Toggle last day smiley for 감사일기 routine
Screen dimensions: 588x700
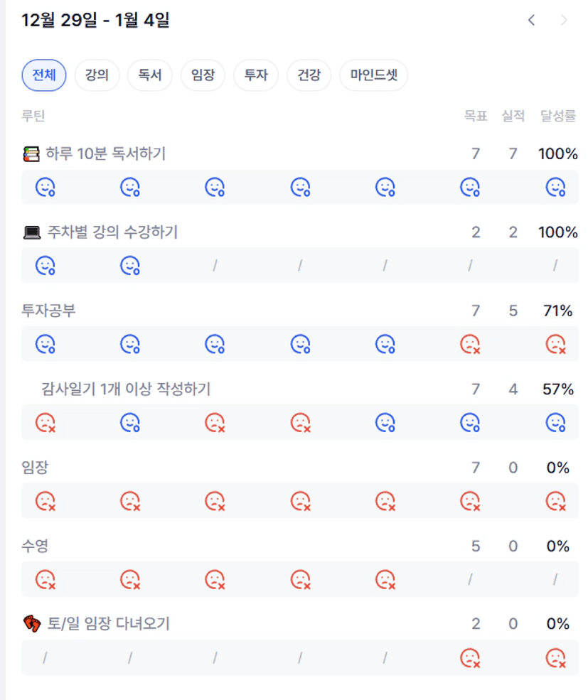coord(555,423)
